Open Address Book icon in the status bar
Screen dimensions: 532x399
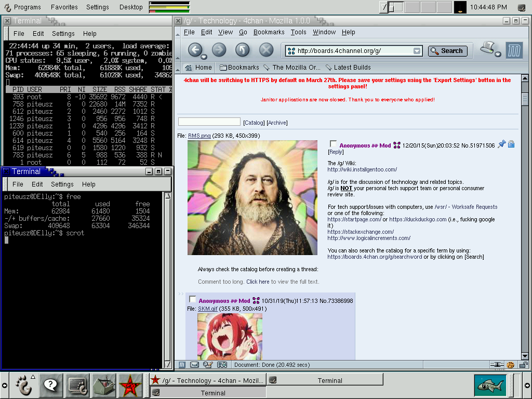222,365
